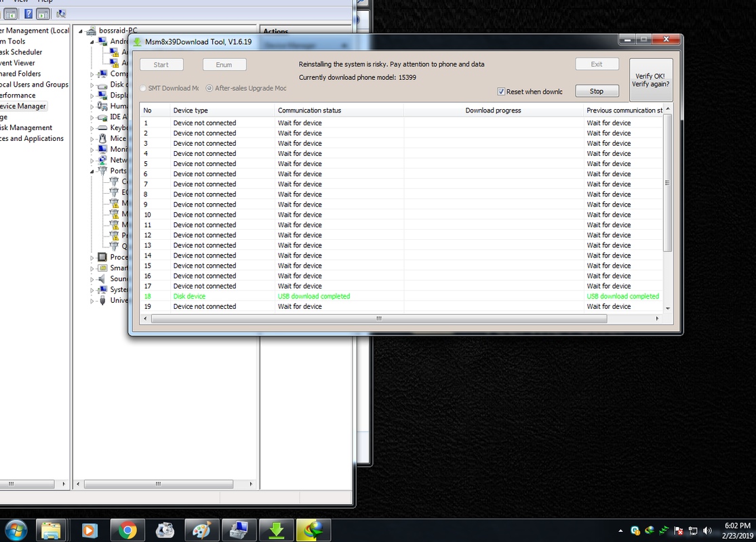Screen dimensions: 756x542
Task: Click the vertical scrollbar down arrow of device list
Action: [668, 308]
